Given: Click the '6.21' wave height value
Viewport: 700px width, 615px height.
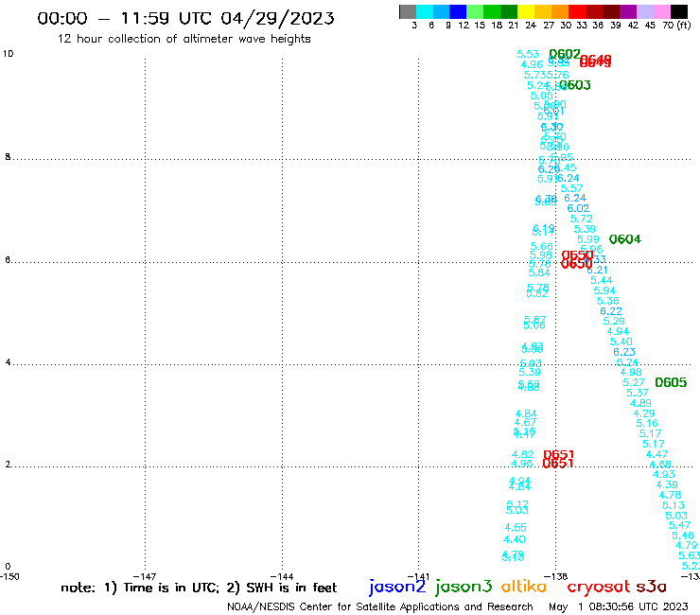Looking at the screenshot, I should [x=597, y=271].
